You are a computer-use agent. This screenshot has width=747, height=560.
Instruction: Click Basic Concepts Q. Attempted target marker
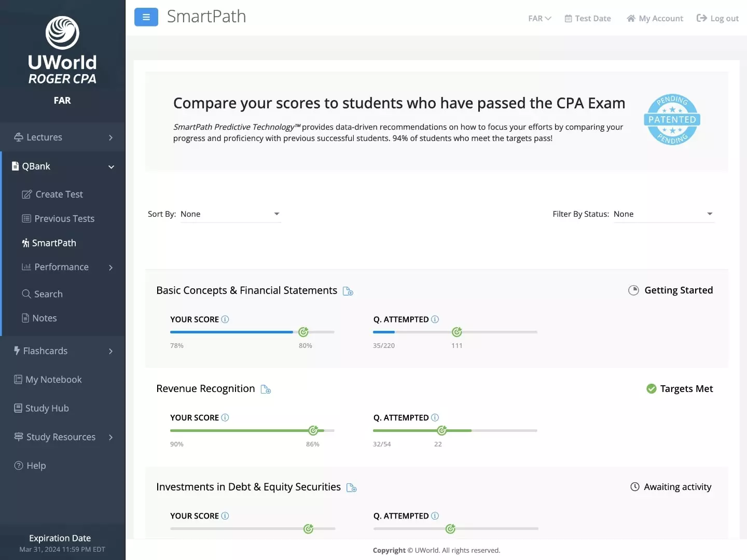coord(457,332)
